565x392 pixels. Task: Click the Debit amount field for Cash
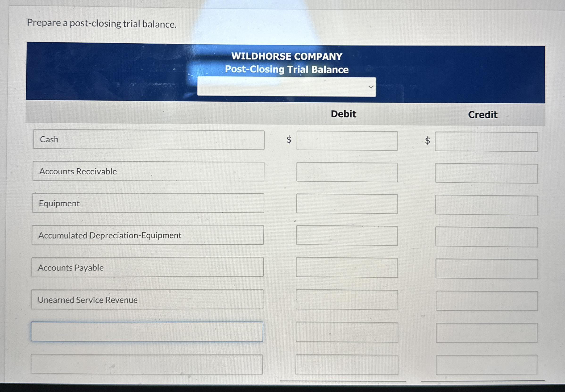(x=347, y=140)
